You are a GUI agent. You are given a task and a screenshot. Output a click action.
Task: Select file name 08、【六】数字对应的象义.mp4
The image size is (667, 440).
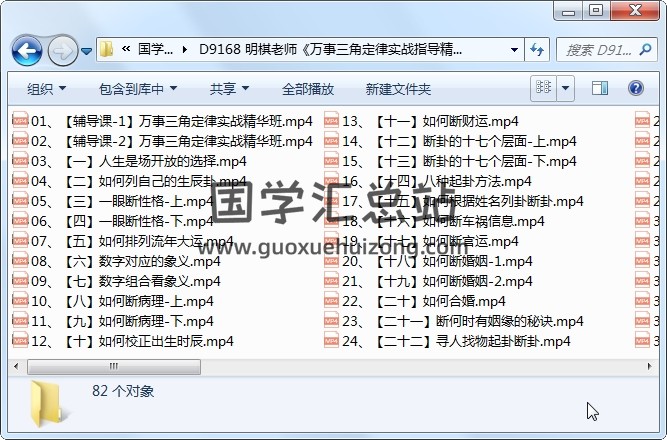tap(125, 261)
